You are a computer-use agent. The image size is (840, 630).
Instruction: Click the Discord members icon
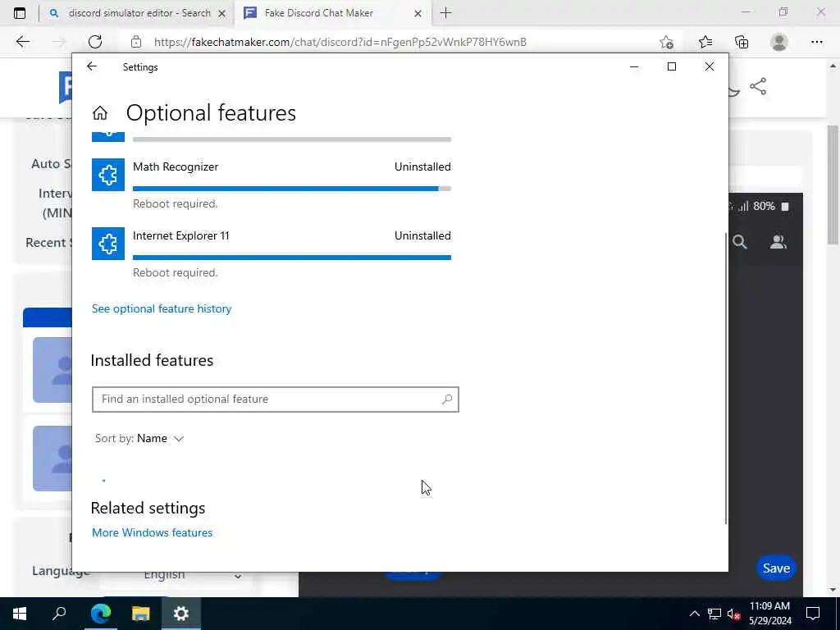778,242
